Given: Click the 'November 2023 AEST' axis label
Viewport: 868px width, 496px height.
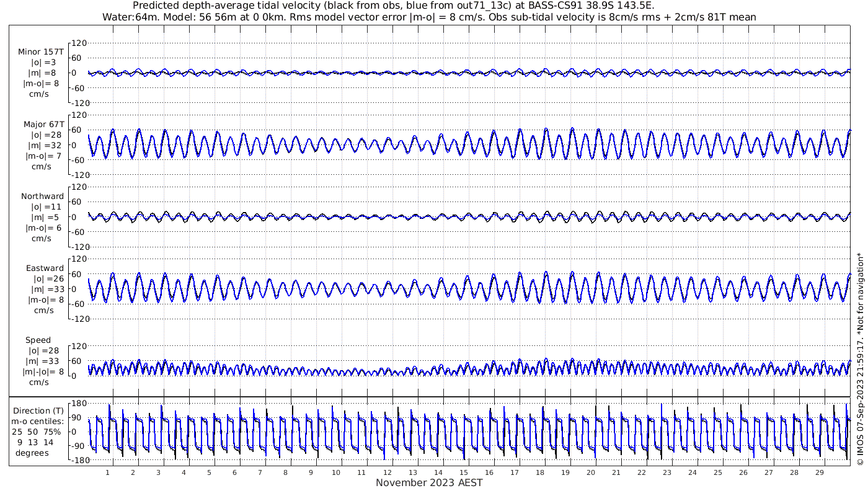Looking at the screenshot, I should pos(429,482).
